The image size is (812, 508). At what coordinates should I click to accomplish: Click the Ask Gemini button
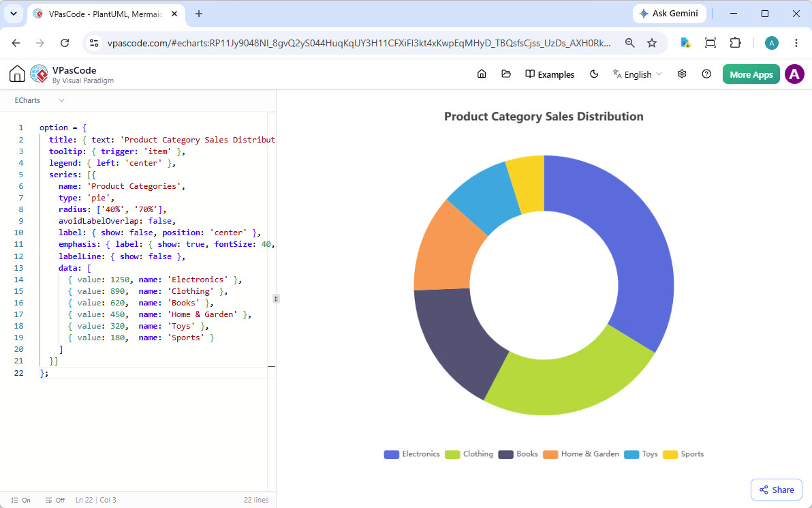tap(669, 14)
